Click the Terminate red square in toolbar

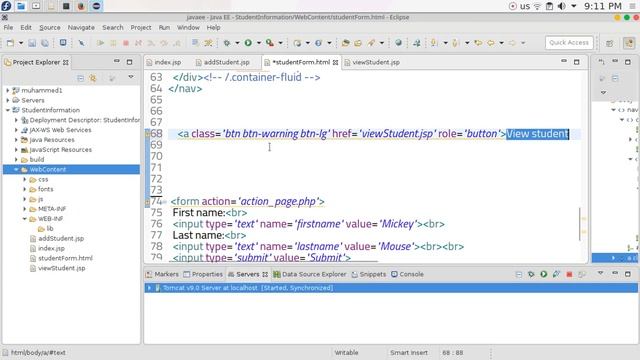point(126,43)
